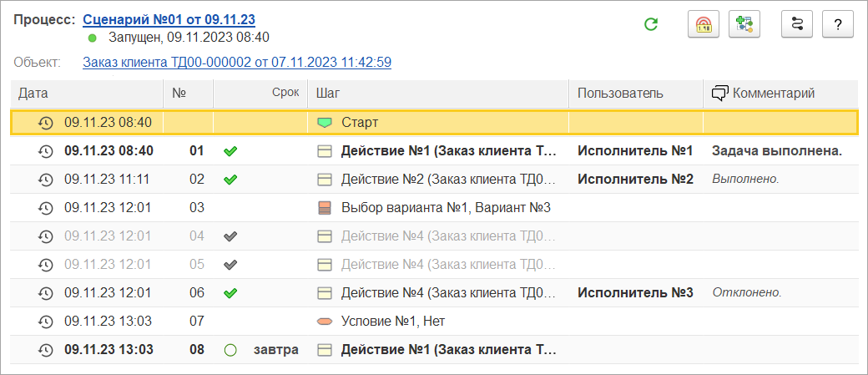This screenshot has height=375, width=868.
Task: Click the gray checkmark of step 04
Action: click(x=230, y=236)
